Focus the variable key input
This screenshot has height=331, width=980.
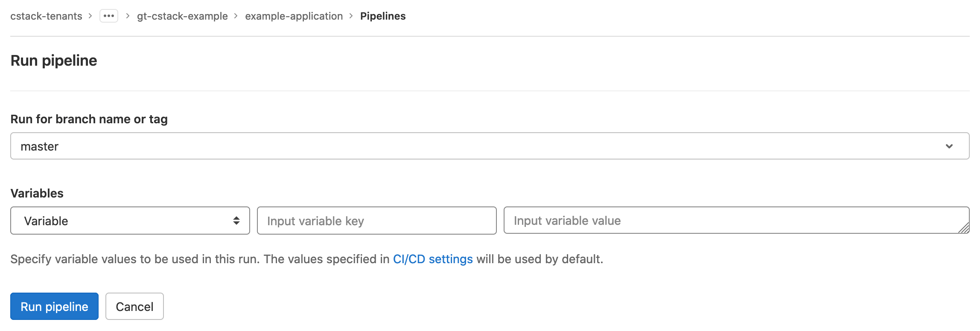376,221
